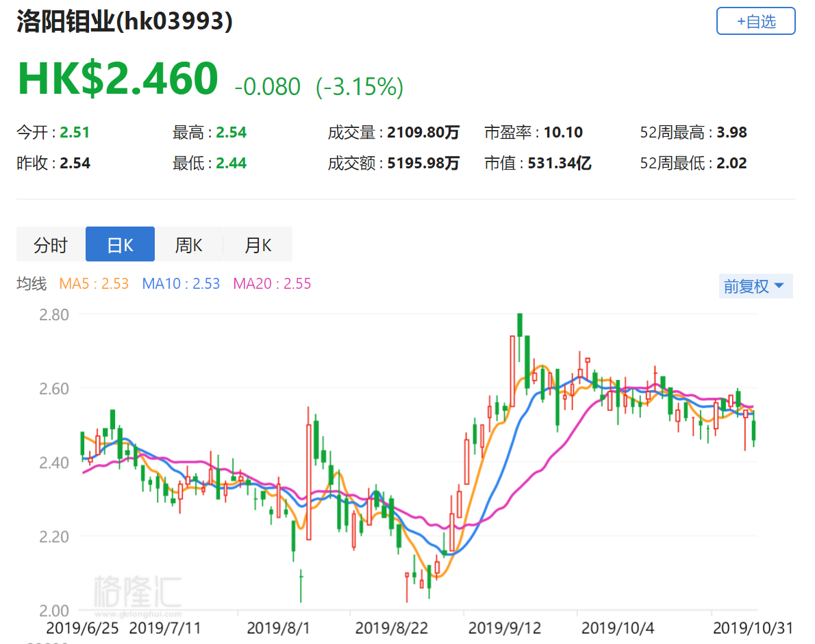Click the 2.60 y-axis label
815x644 pixels.
coord(54,389)
